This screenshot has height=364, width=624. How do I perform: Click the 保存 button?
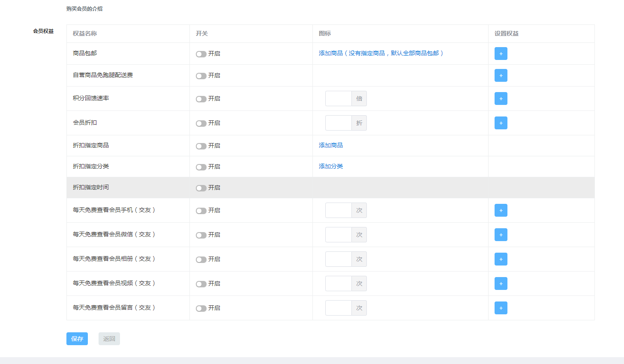[x=77, y=339]
